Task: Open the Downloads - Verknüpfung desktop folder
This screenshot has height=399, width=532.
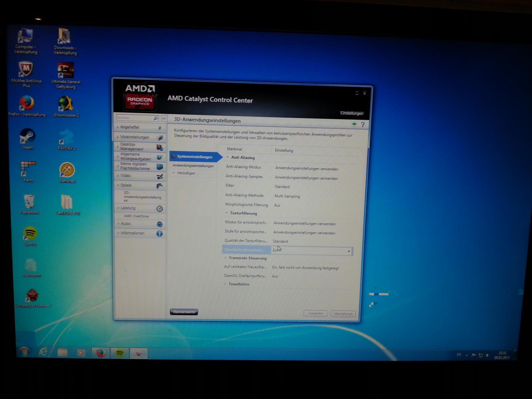Action: click(x=65, y=42)
